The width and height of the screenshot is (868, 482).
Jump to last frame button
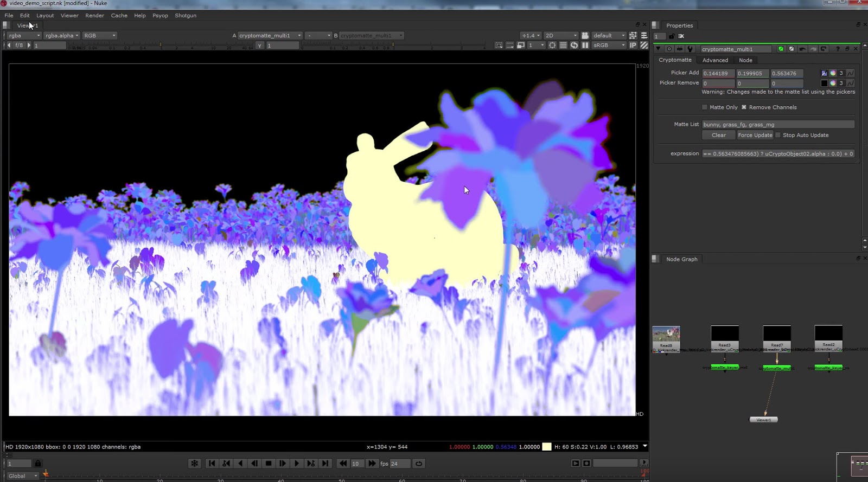pyautogui.click(x=325, y=464)
